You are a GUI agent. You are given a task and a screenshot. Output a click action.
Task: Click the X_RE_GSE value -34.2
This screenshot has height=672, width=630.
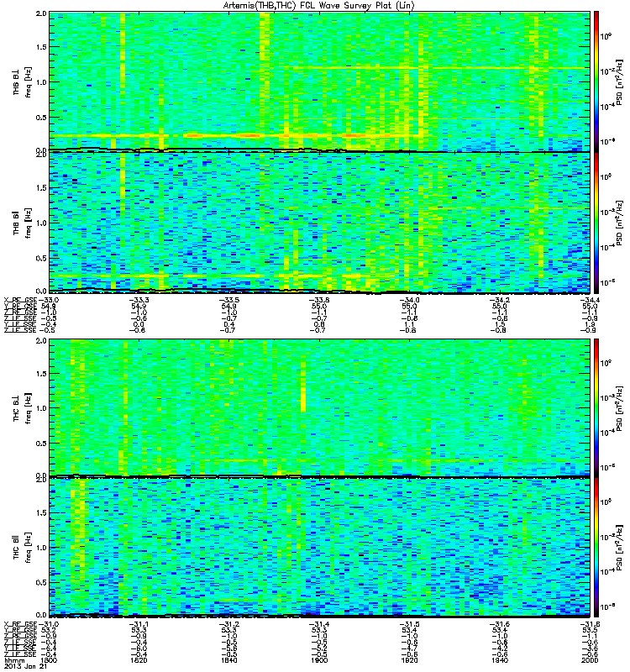tap(499, 300)
